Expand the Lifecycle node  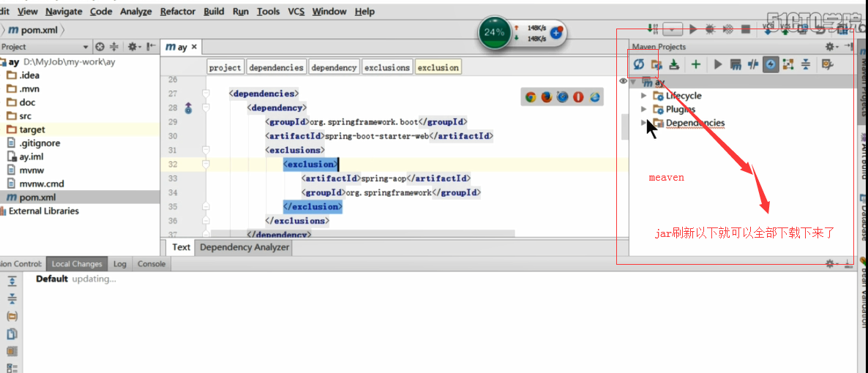coord(643,95)
